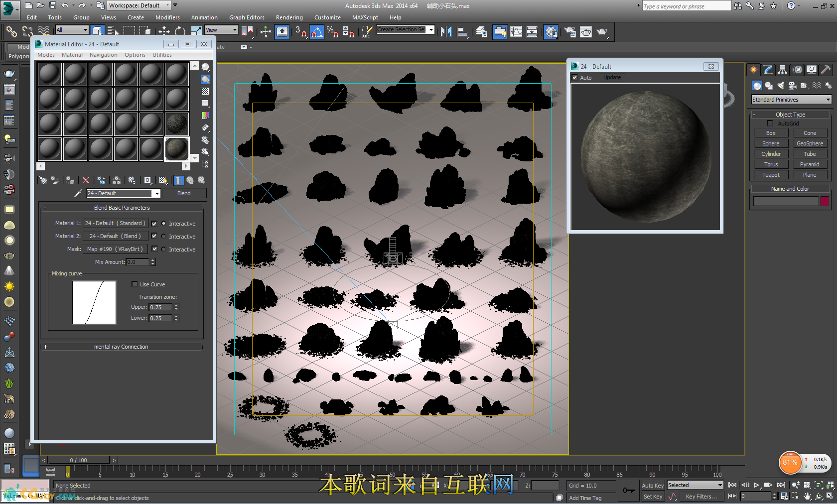Open the Create panel tab icon
The width and height of the screenshot is (837, 504).
tap(753, 70)
